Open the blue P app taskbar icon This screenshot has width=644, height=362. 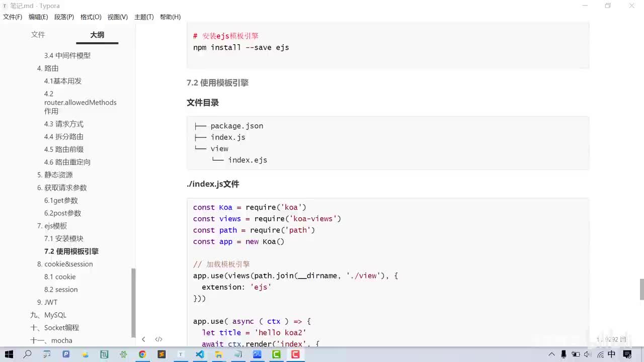pyautogui.click(x=66, y=354)
